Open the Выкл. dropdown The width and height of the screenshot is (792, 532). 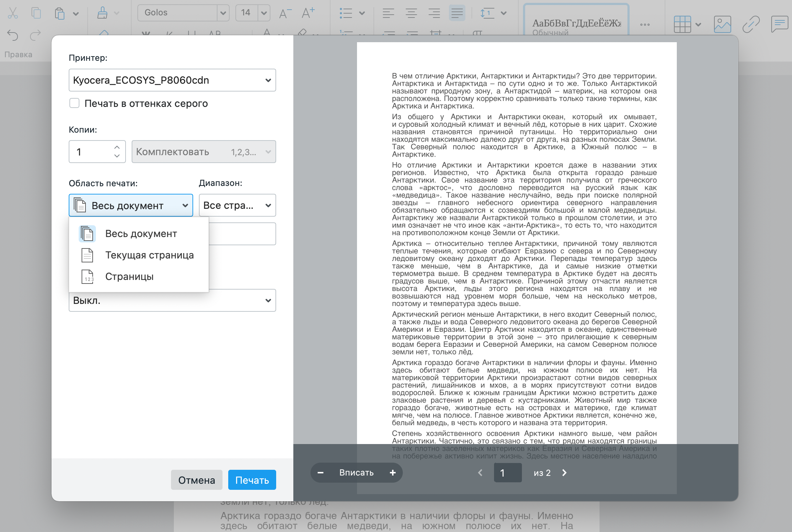click(x=172, y=300)
